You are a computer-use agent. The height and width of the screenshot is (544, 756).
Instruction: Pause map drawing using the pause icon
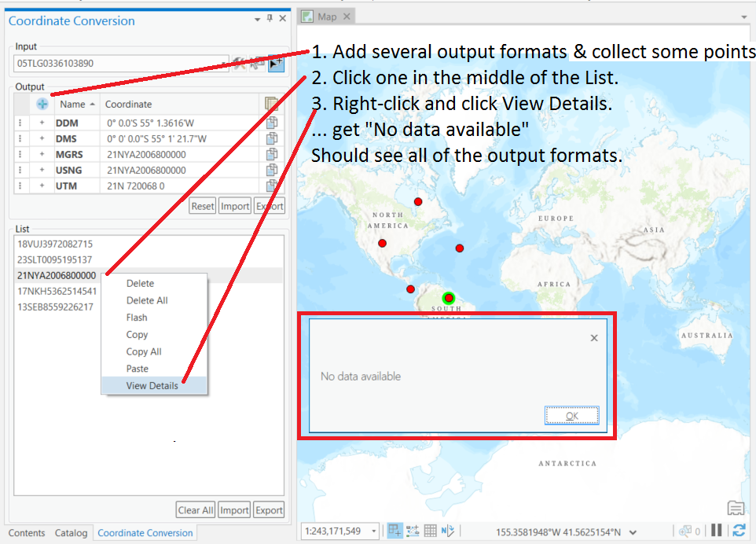click(716, 531)
